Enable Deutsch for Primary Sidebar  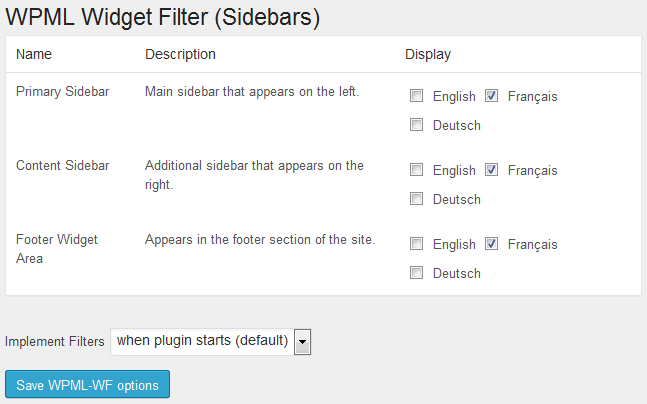(416, 125)
